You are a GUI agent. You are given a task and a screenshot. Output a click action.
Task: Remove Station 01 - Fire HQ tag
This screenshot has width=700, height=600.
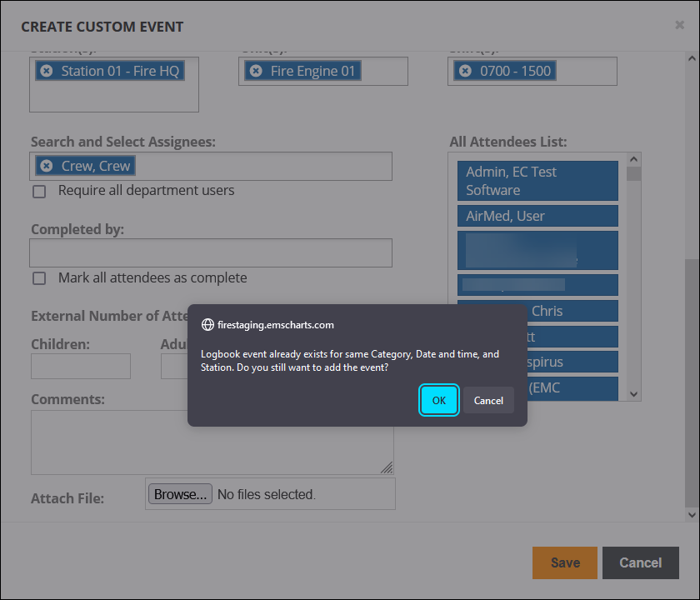coord(47,71)
